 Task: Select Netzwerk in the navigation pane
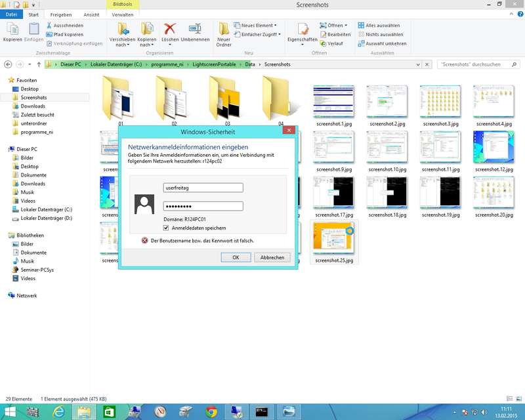tap(26, 295)
